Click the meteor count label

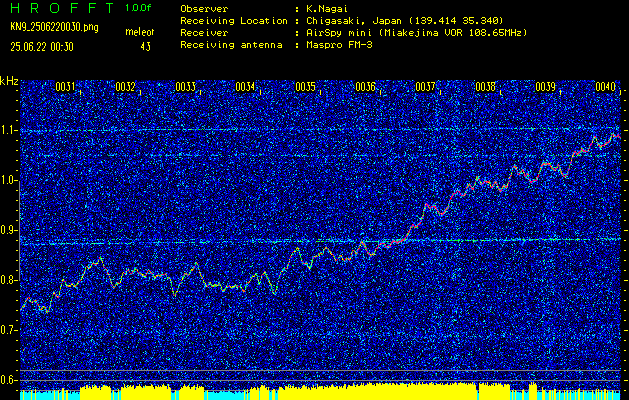click(x=140, y=32)
